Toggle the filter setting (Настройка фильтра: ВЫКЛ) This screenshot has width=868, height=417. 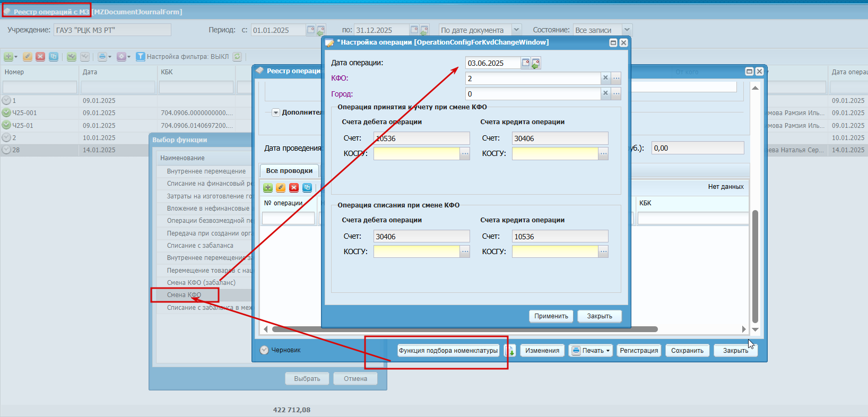(x=183, y=57)
